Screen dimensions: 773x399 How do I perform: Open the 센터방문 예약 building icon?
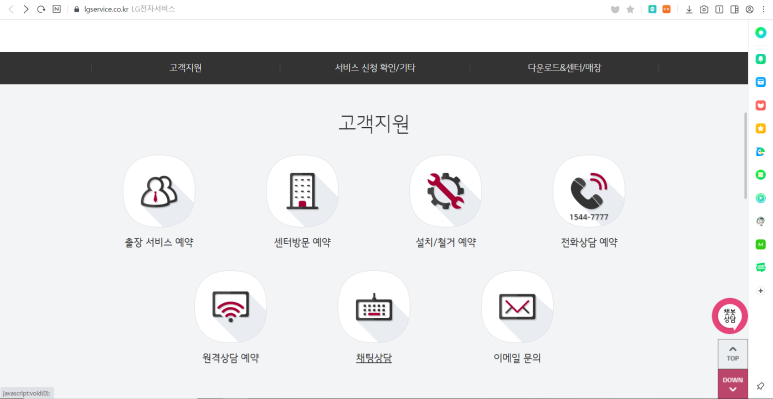tap(302, 191)
